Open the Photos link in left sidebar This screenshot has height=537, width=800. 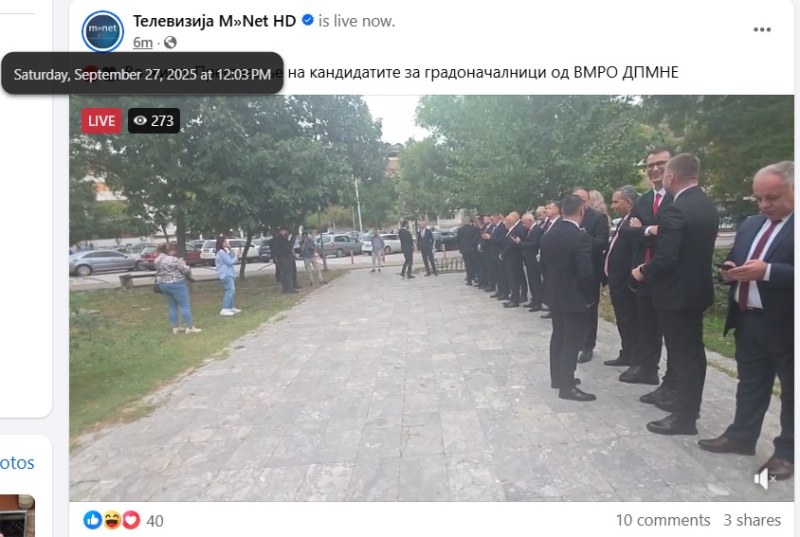[17, 463]
